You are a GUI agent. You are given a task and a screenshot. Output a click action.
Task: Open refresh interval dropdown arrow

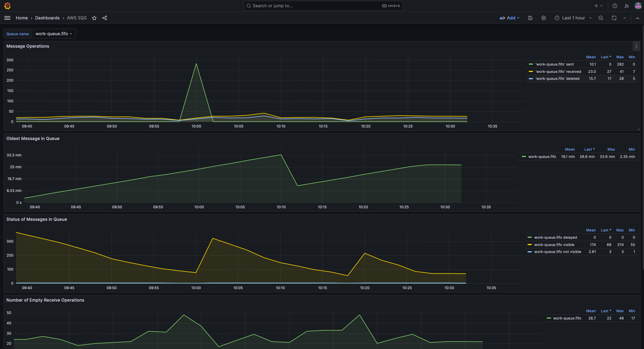[625, 18]
